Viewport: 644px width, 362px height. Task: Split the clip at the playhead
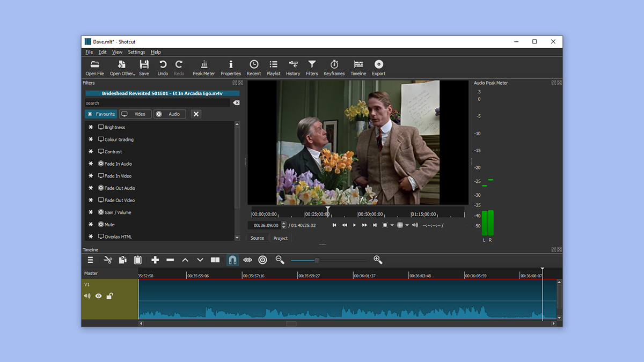215,260
